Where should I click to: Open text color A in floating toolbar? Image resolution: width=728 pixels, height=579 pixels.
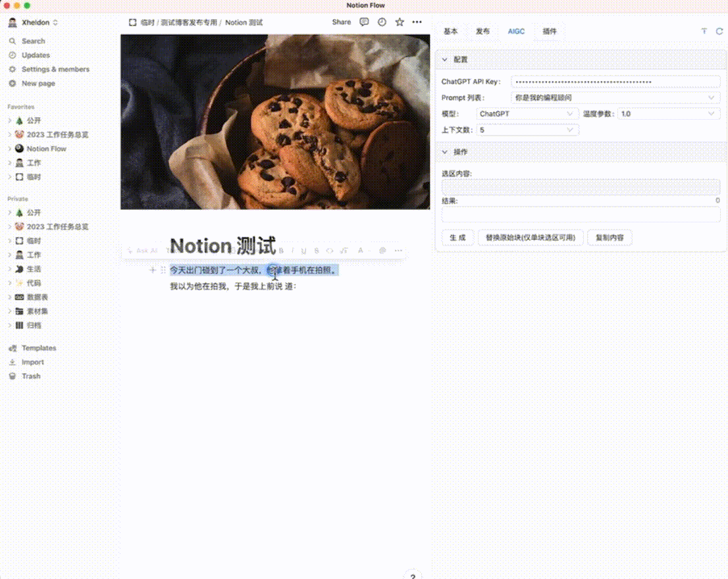coord(361,251)
